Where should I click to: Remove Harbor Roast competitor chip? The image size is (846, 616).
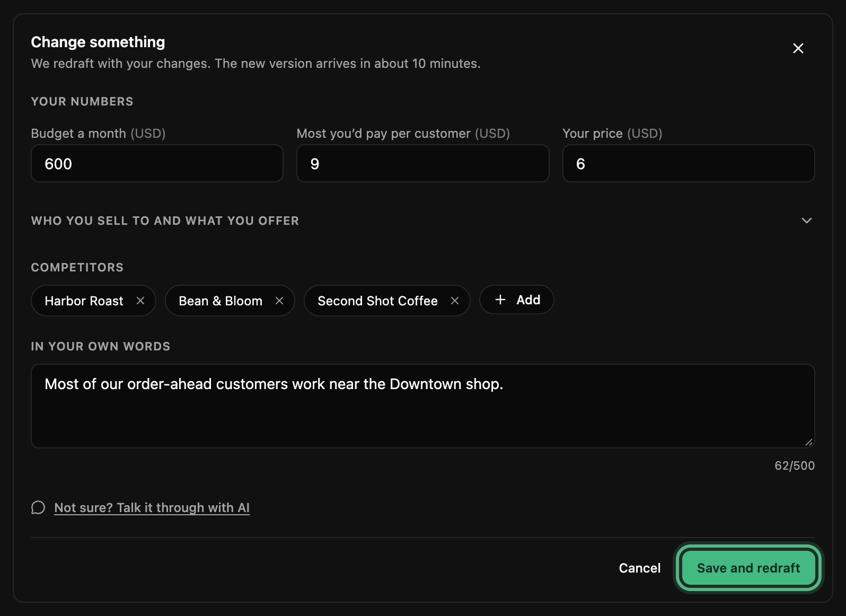140,301
